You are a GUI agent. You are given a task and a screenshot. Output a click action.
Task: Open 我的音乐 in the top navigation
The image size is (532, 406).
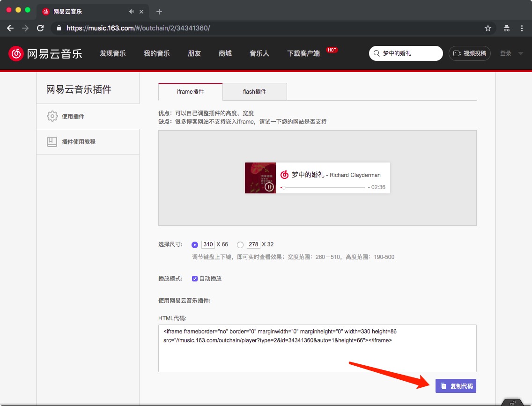(156, 53)
